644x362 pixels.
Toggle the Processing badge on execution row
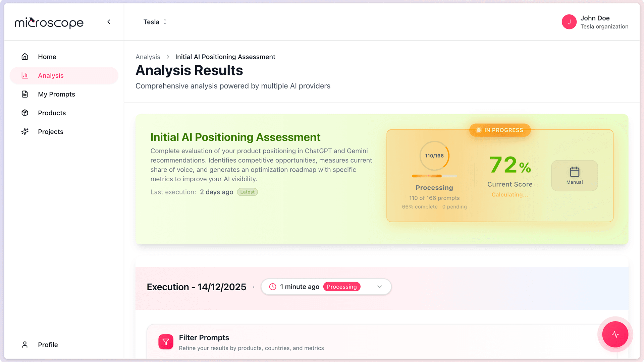pos(342,287)
